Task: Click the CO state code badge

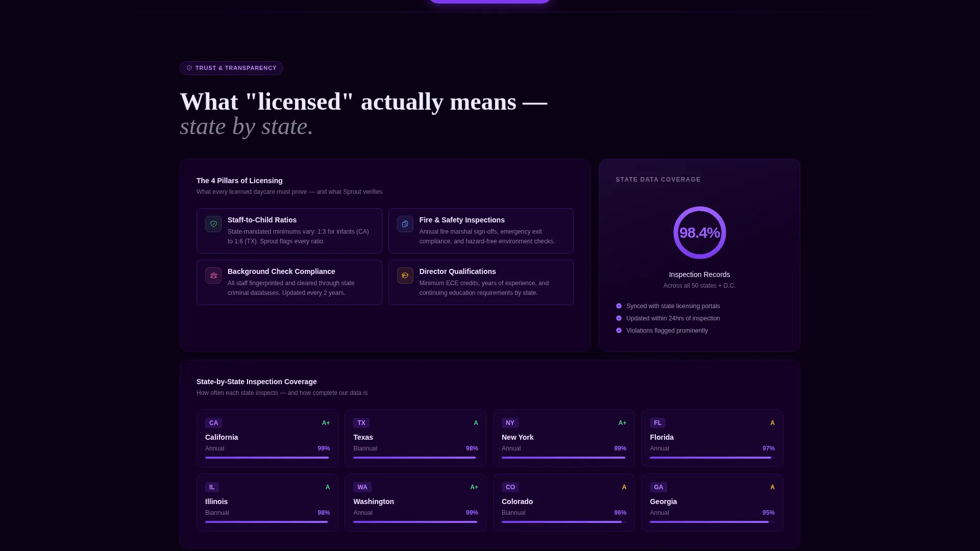Action: (510, 487)
